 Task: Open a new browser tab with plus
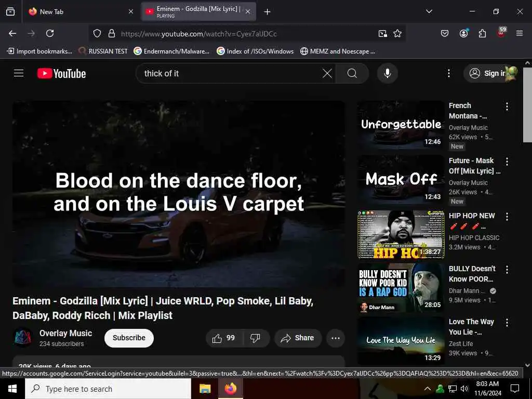pos(268,12)
